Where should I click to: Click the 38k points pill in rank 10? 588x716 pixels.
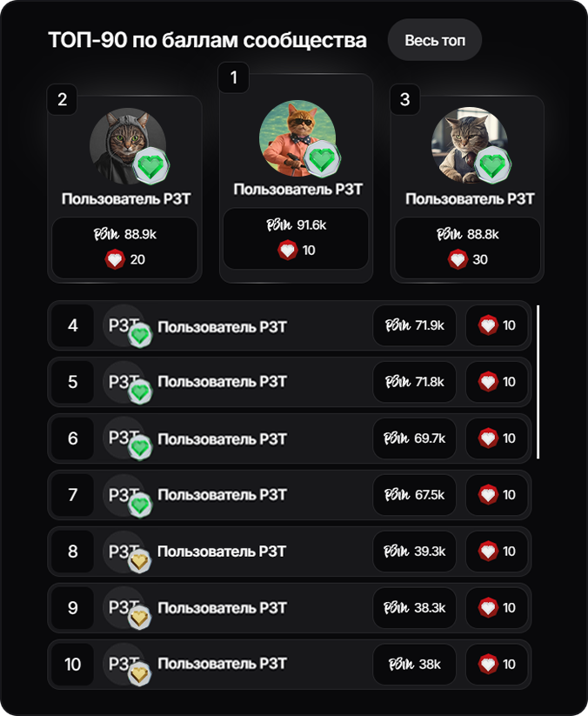click(x=415, y=665)
